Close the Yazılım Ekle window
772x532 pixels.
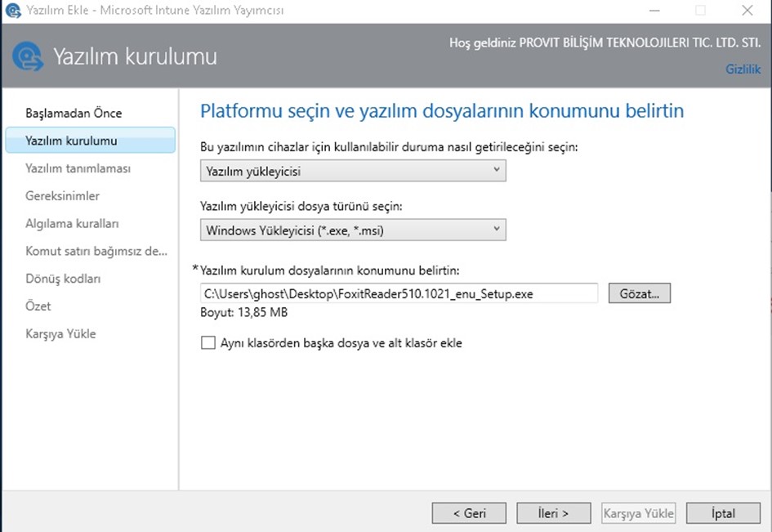click(747, 11)
